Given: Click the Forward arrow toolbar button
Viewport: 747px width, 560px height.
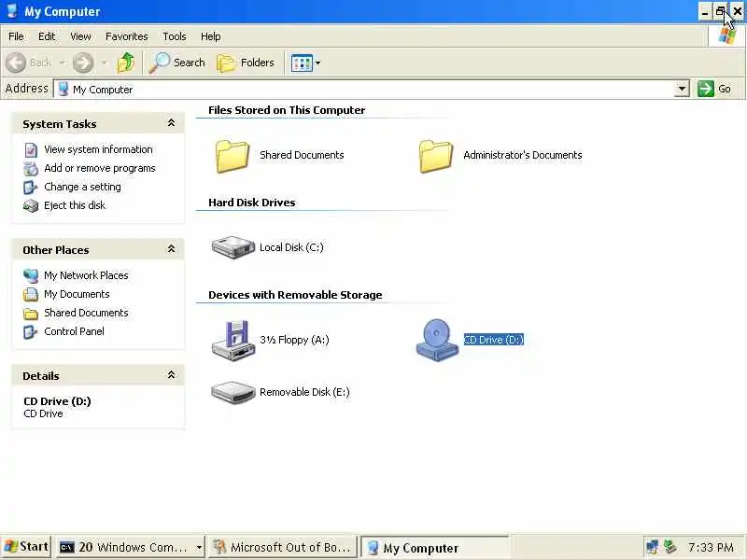Looking at the screenshot, I should pyautogui.click(x=83, y=63).
